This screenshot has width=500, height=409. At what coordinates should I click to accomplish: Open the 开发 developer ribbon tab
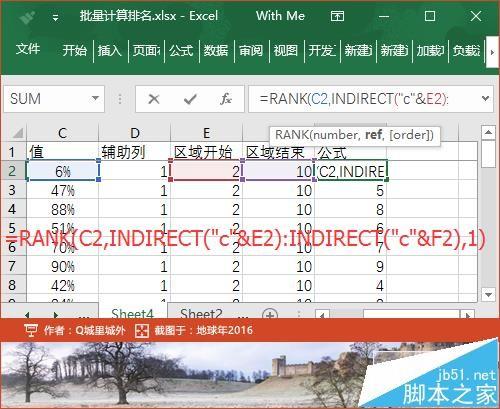322,50
